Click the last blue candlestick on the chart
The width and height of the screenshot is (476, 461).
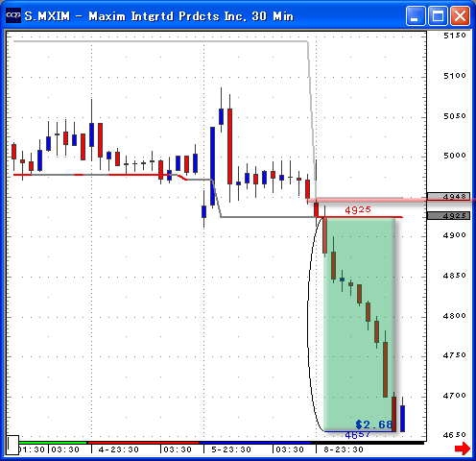coord(402,419)
